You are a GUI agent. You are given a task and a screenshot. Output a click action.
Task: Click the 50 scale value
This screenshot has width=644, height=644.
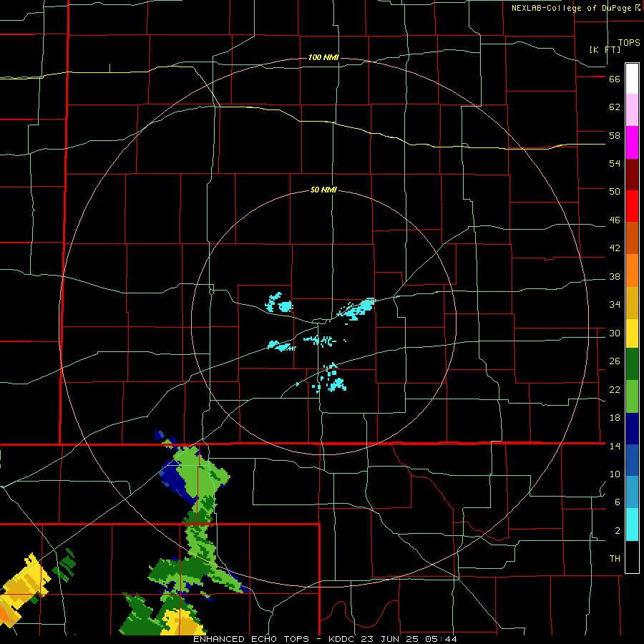coord(615,192)
